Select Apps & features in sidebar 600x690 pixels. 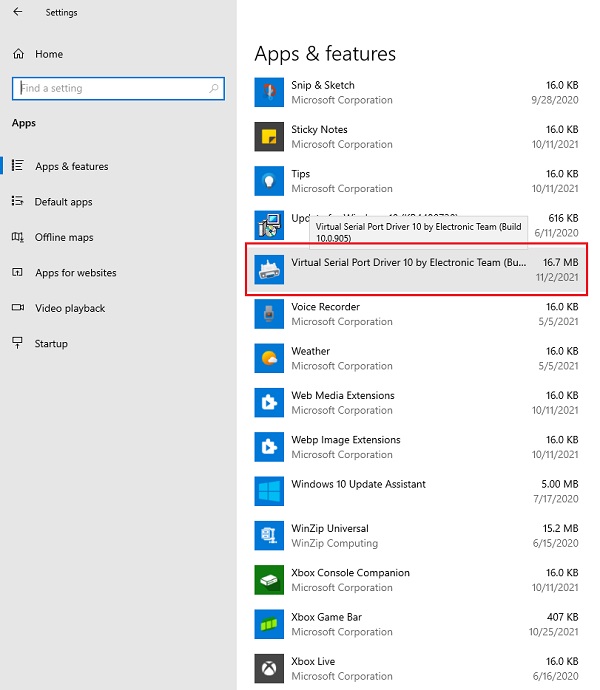pos(72,166)
